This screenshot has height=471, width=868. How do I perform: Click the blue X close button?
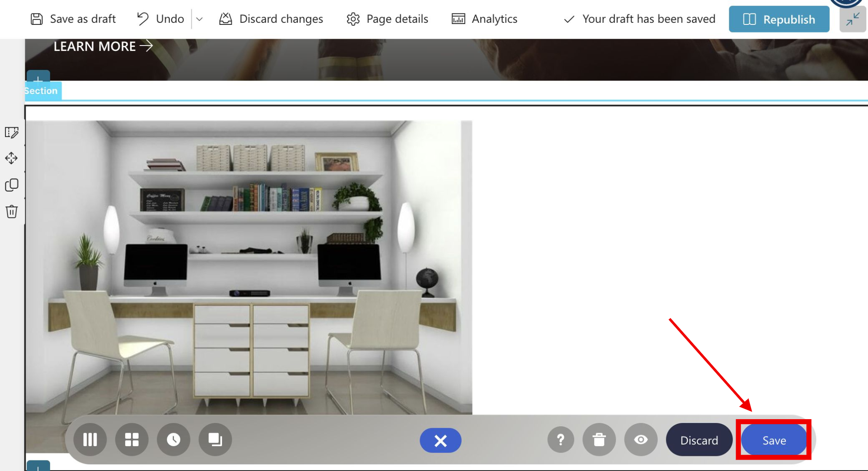point(440,441)
